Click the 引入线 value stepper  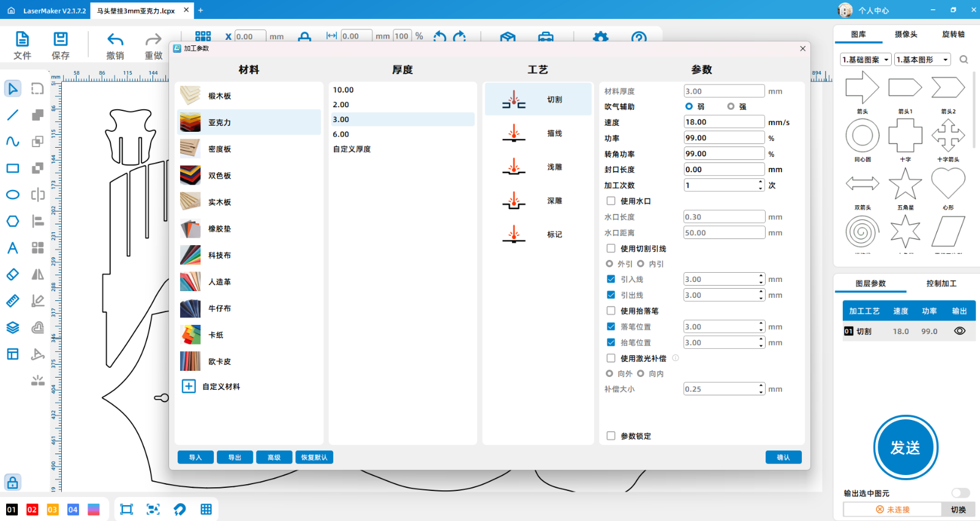761,279
